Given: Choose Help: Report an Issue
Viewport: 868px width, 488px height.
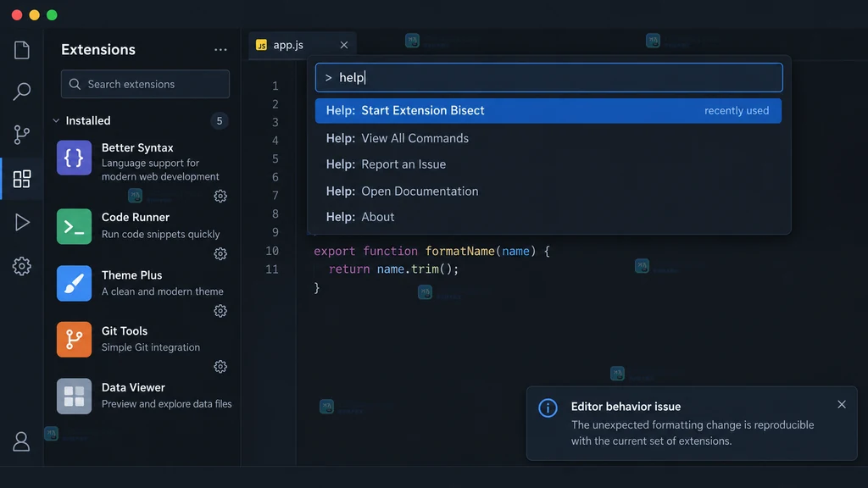Looking at the screenshot, I should [x=548, y=164].
